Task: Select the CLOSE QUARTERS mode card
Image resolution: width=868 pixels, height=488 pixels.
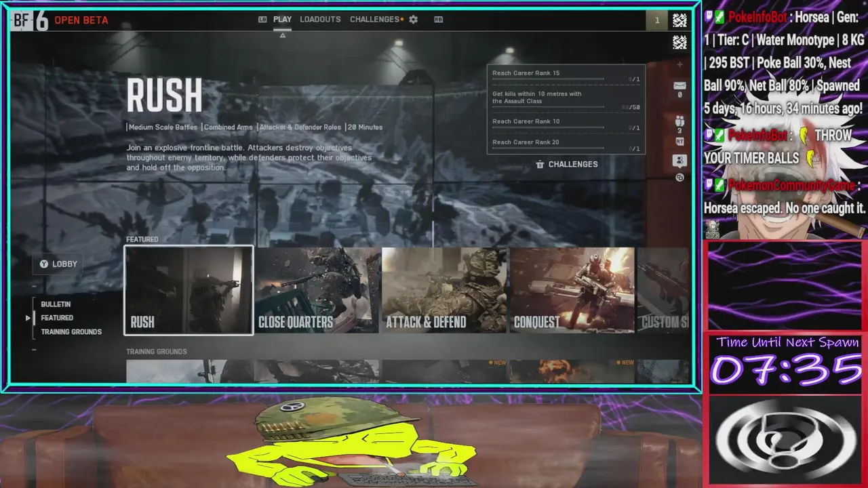Action: (317, 290)
